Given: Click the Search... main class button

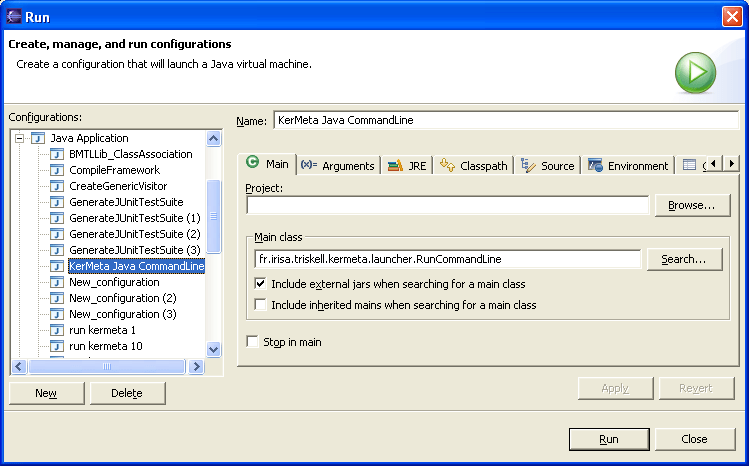Looking at the screenshot, I should click(684, 259).
